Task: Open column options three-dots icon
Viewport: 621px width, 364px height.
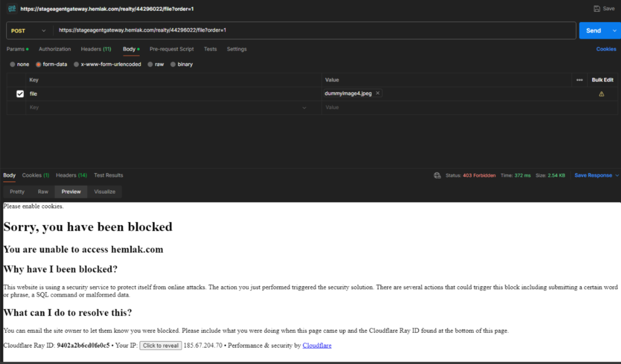Action: (580, 80)
